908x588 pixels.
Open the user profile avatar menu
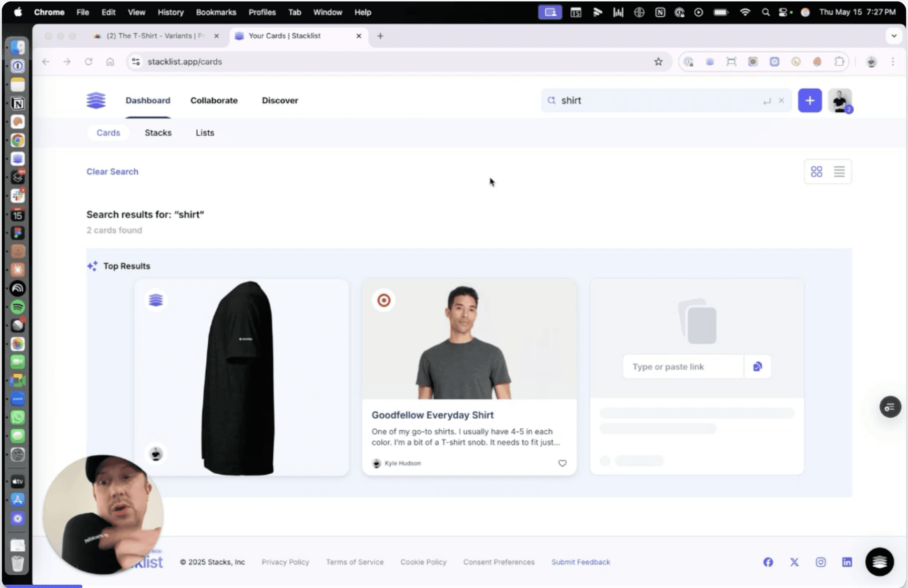click(x=840, y=101)
